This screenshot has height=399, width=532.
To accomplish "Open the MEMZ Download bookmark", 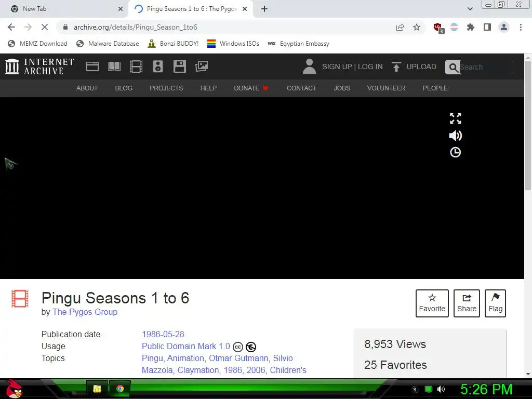I will point(37,44).
